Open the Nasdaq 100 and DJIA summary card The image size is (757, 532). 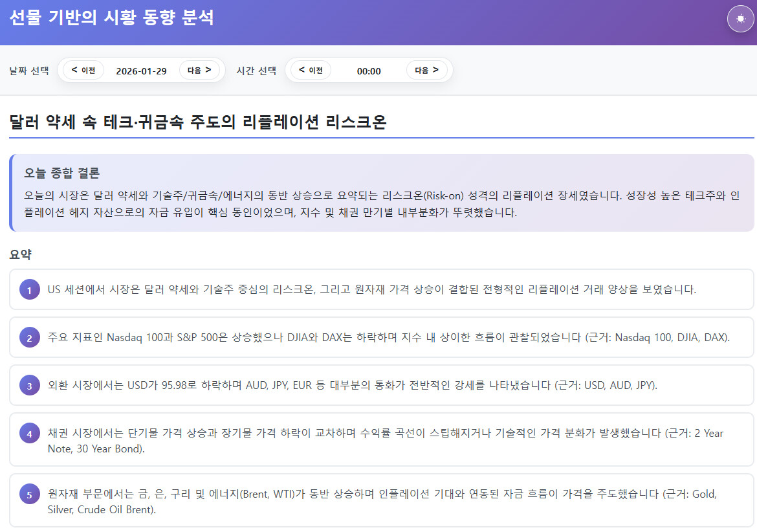(x=382, y=337)
